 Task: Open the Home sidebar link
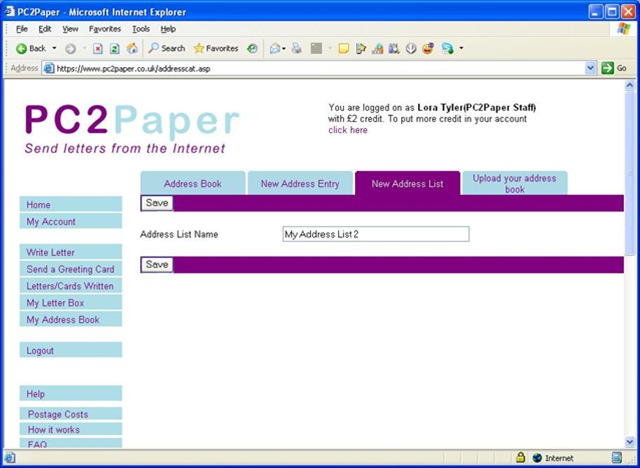71,204
